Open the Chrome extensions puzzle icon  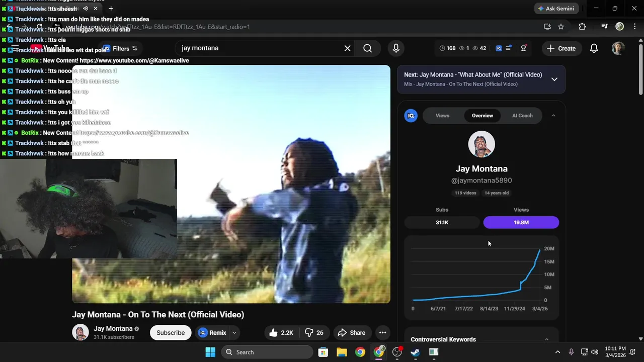click(582, 27)
